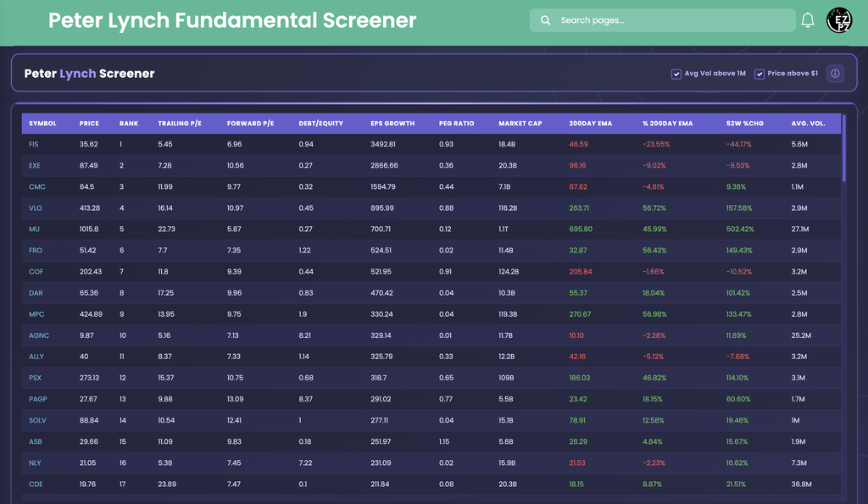This screenshot has width=868, height=504.
Task: Uncheck Price above $1 filter
Action: click(759, 75)
